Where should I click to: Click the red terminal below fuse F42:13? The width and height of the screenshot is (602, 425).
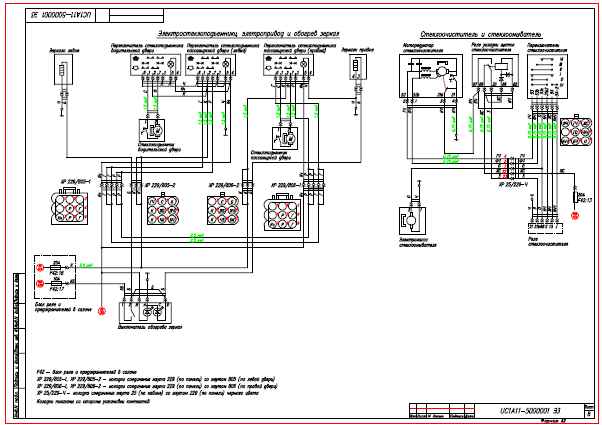tap(575, 216)
